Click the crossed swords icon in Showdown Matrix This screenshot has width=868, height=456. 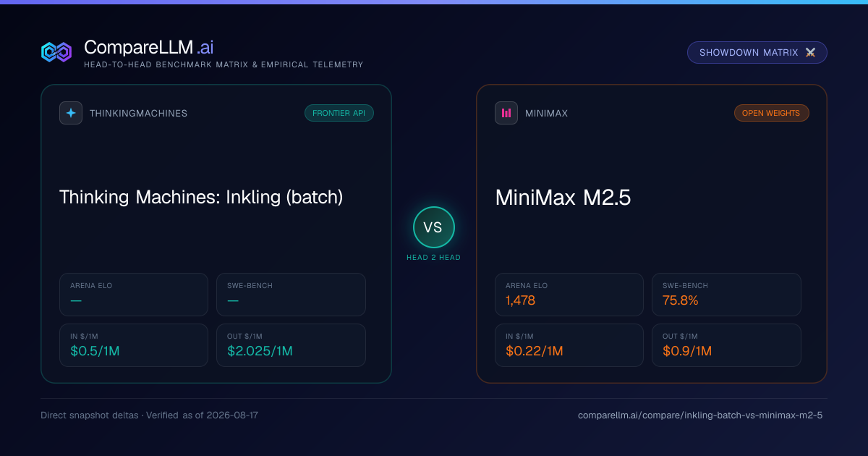(x=810, y=53)
